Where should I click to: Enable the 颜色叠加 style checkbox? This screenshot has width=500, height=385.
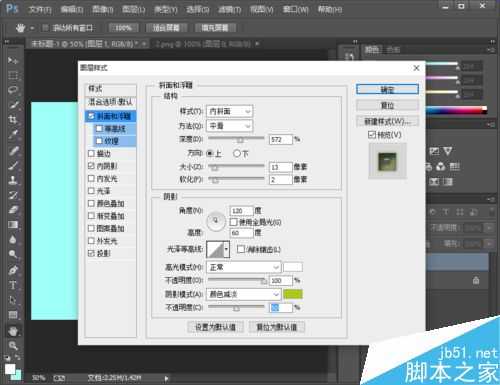[x=91, y=203]
